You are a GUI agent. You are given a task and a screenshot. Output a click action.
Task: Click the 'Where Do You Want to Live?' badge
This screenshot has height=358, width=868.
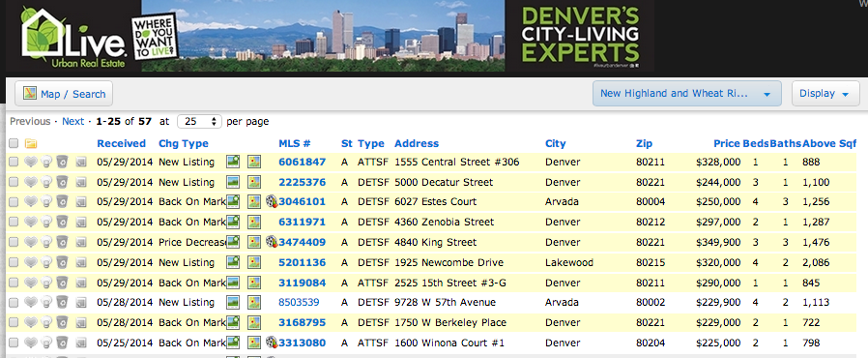(x=155, y=37)
